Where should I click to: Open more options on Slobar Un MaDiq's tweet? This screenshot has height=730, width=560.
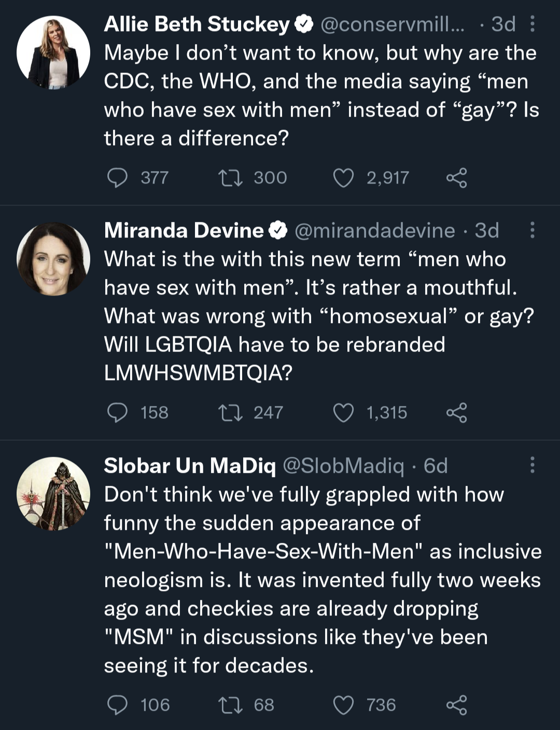532,466
